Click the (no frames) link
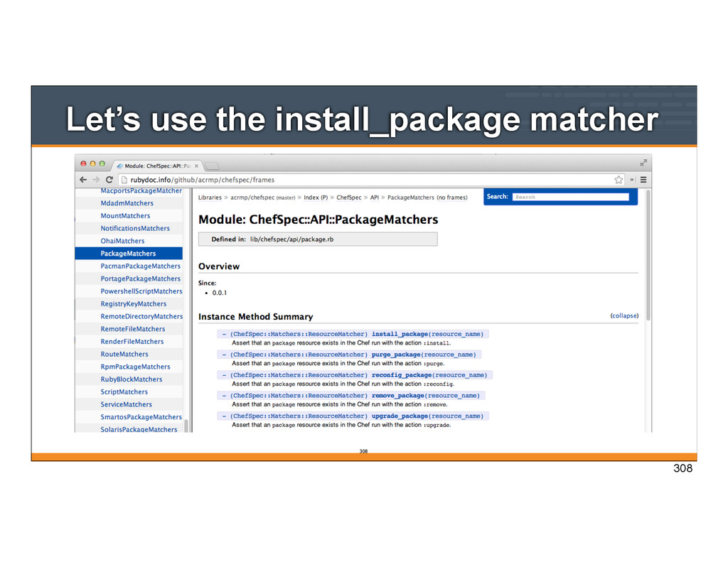The width and height of the screenshot is (728, 562). pyautogui.click(x=451, y=198)
